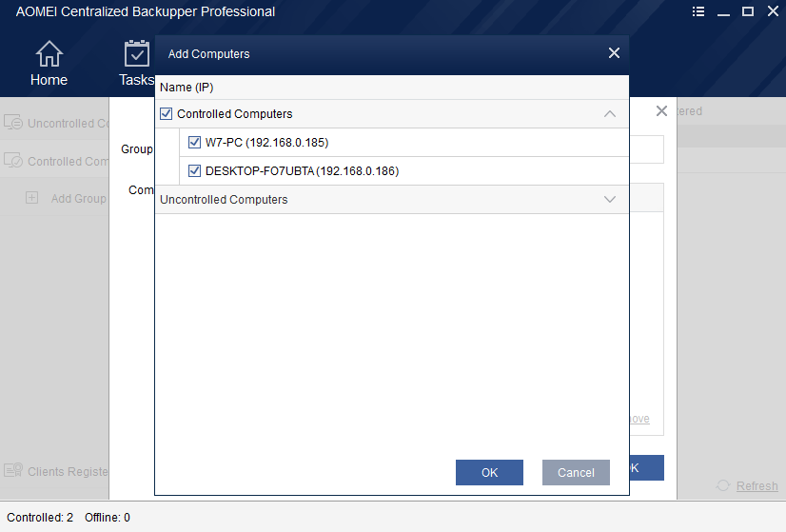Close the group dialog behind Add Computers
The height and width of the screenshot is (532, 786).
point(661,110)
